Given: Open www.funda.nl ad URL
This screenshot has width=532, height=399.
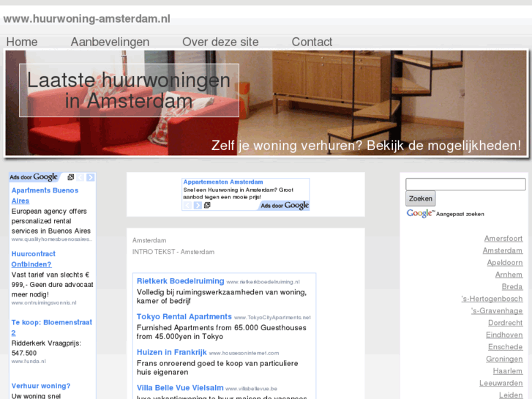Looking at the screenshot, I should click(x=29, y=361).
